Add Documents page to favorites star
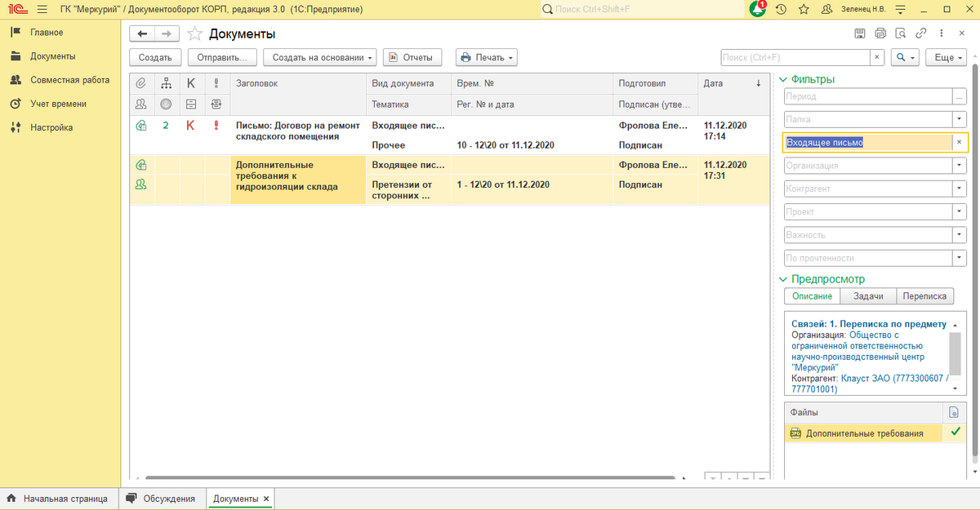The width and height of the screenshot is (980, 510). click(x=194, y=33)
